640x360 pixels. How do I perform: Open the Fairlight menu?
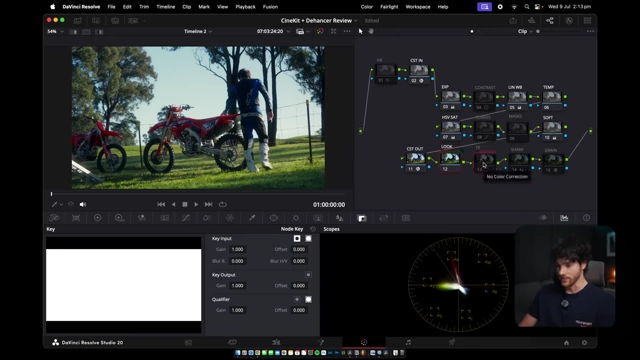click(x=389, y=7)
